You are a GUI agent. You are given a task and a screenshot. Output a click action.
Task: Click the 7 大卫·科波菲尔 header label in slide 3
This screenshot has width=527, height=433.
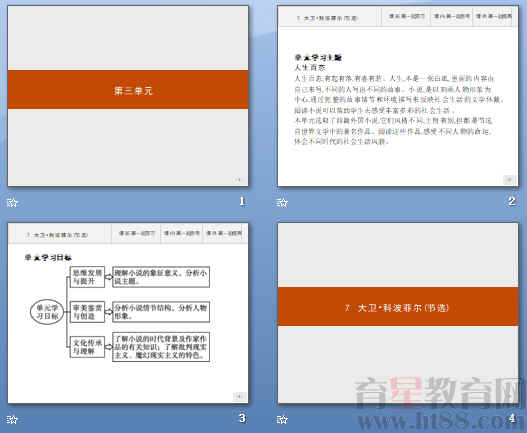(x=57, y=235)
